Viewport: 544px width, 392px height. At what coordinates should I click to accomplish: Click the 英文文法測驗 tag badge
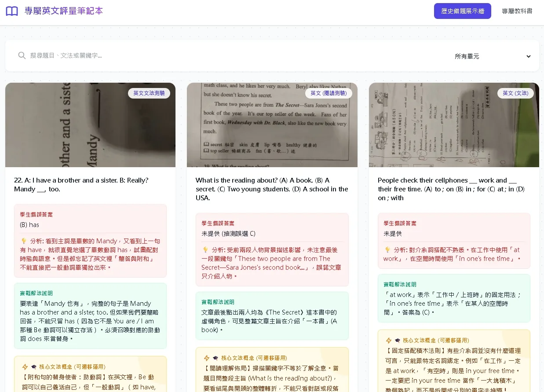point(149,93)
